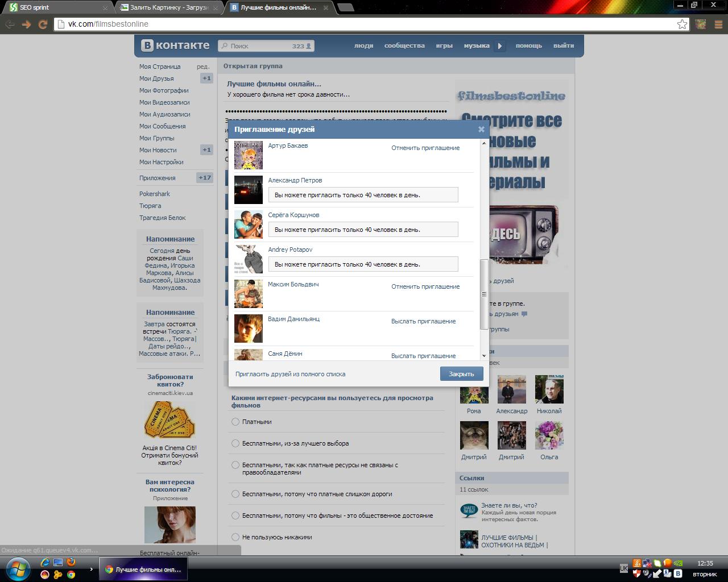Select the option about правообладателями in the poll
The width and height of the screenshot is (728, 582).
pos(235,465)
